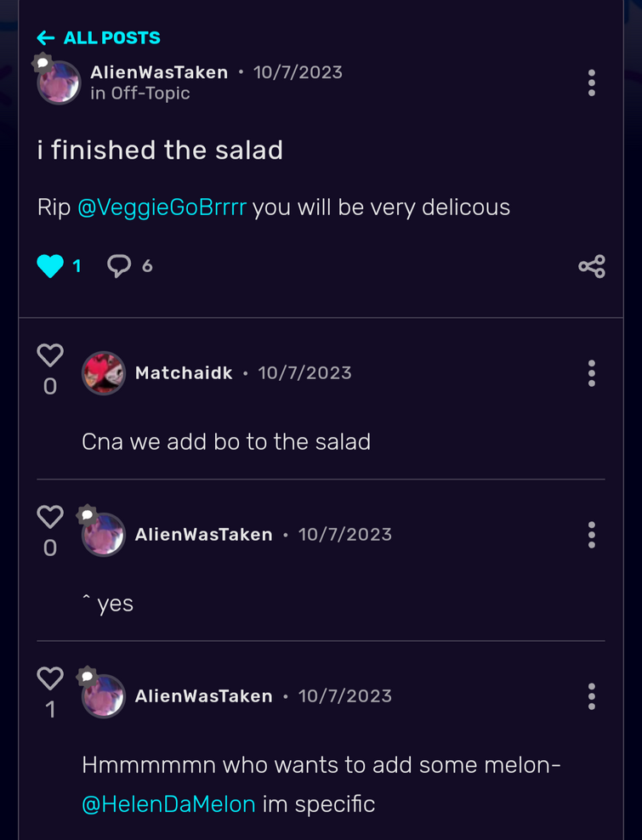642x840 pixels.
Task: Open three-dot menu on "^ yes" reply
Action: 592,535
